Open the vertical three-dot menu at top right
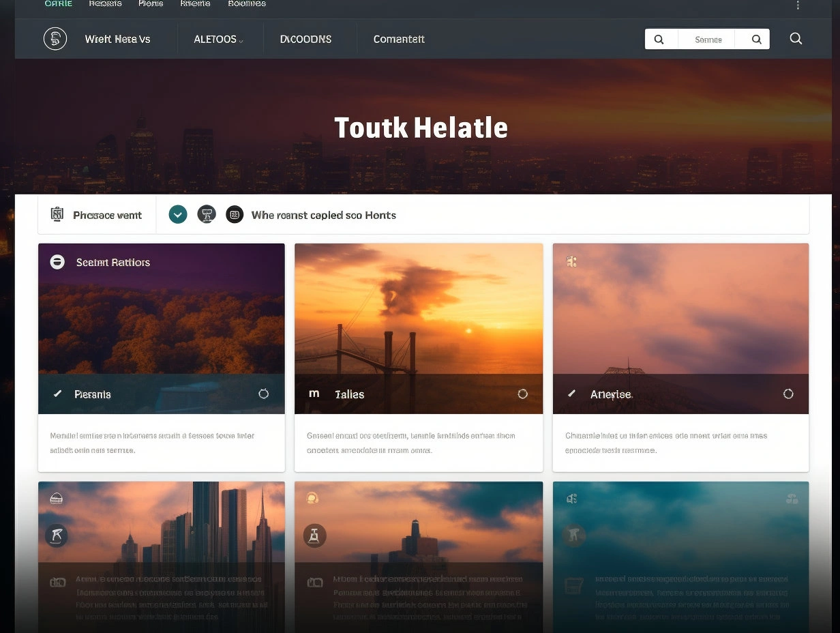The width and height of the screenshot is (840, 633). 798,5
